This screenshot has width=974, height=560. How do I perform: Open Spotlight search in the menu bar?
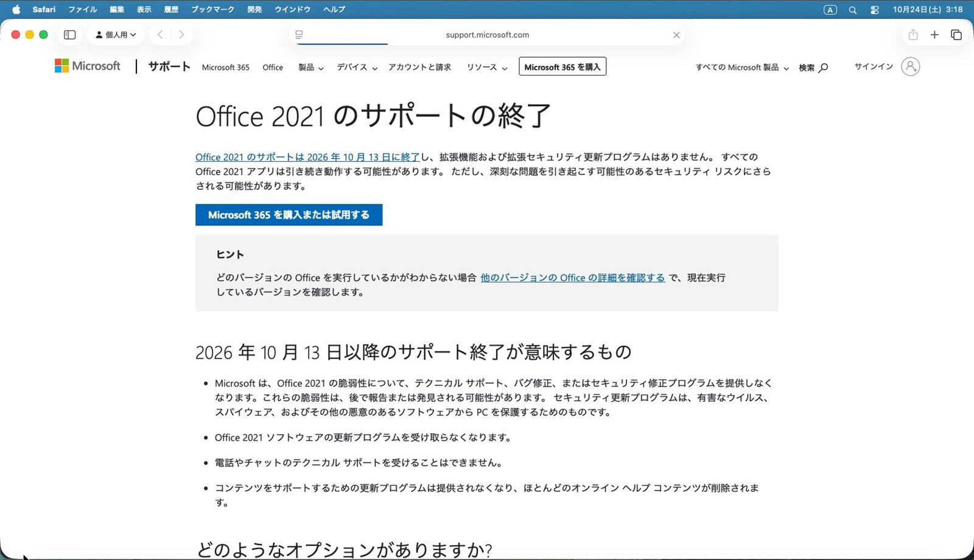point(852,10)
